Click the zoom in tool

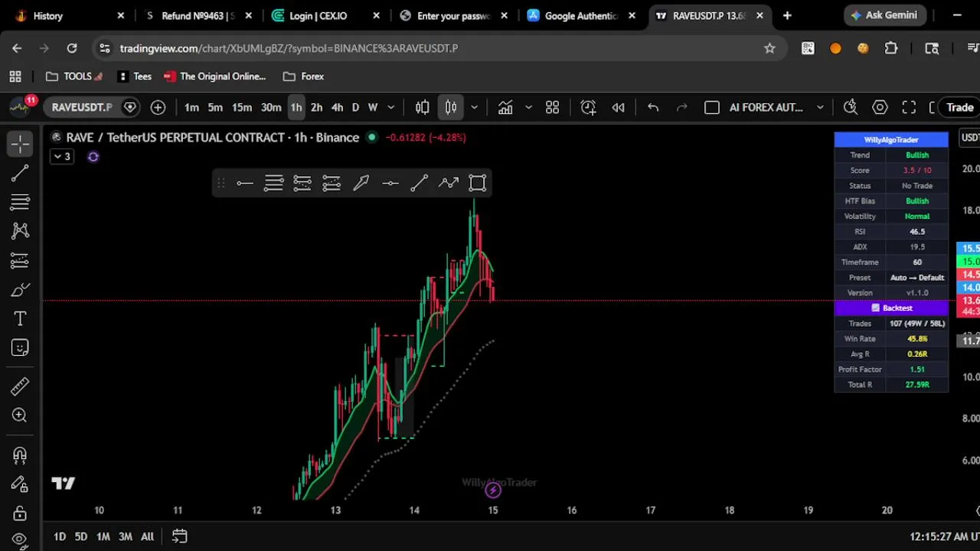click(20, 416)
